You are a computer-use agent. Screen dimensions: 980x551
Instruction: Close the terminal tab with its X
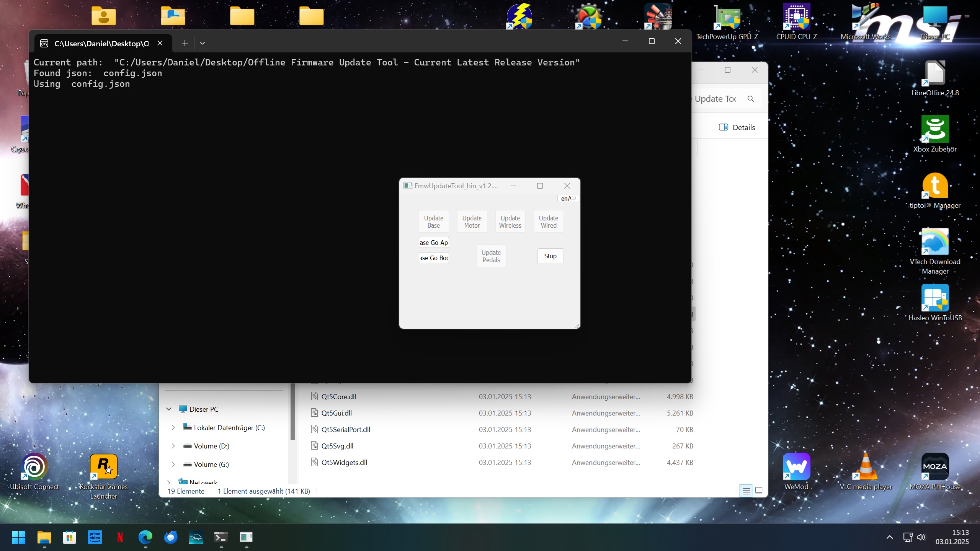(x=160, y=43)
